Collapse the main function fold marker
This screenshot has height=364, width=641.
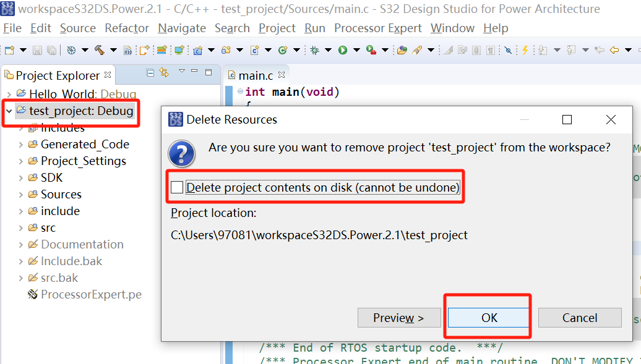click(240, 91)
